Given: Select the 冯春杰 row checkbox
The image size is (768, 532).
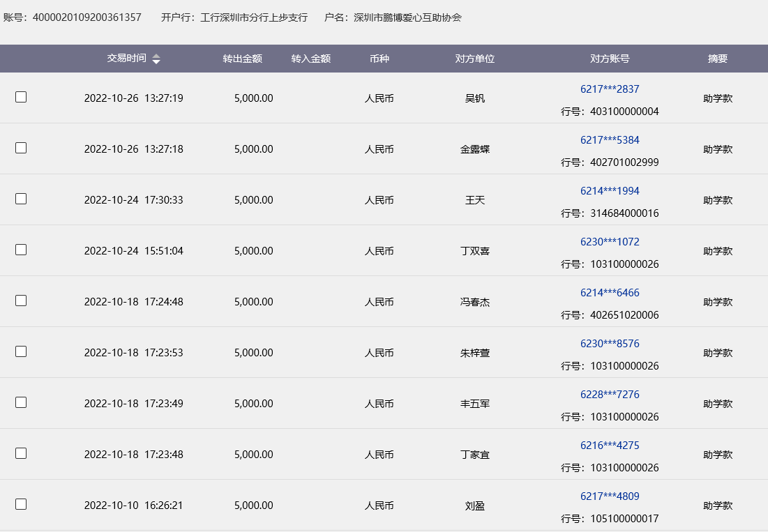Looking at the screenshot, I should click(x=21, y=301).
